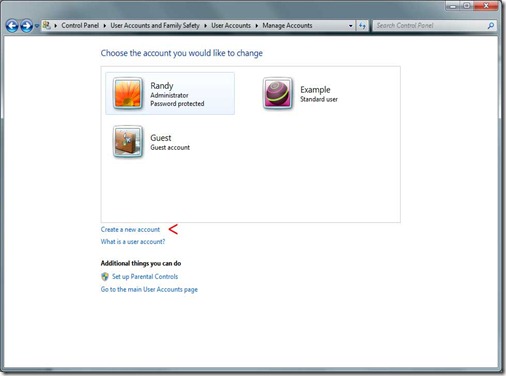This screenshot has width=506, height=376.
Task: Go to the main User Accounts page
Action: pos(149,289)
